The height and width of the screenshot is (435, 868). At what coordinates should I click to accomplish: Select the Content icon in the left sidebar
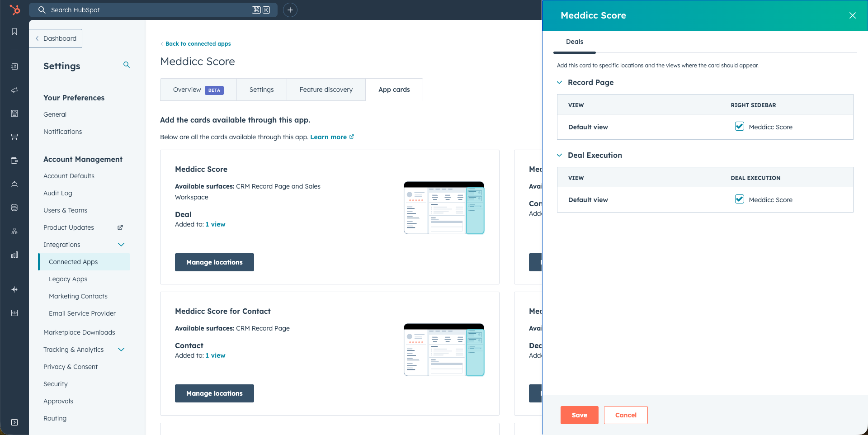click(14, 113)
